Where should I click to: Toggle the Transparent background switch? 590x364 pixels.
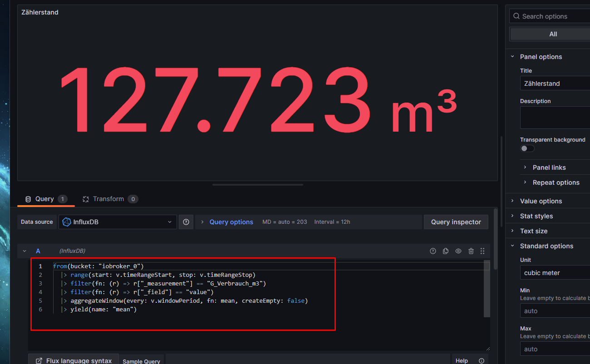(527, 148)
